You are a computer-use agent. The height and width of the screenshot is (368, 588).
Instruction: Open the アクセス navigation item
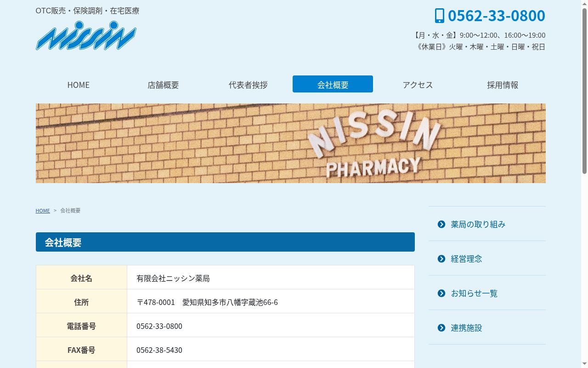418,84
